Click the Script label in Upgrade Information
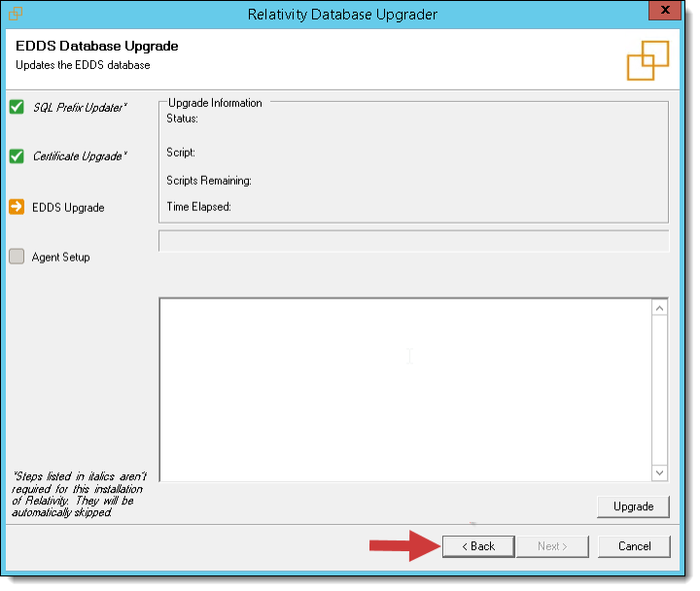This screenshot has width=700, height=591. (181, 153)
